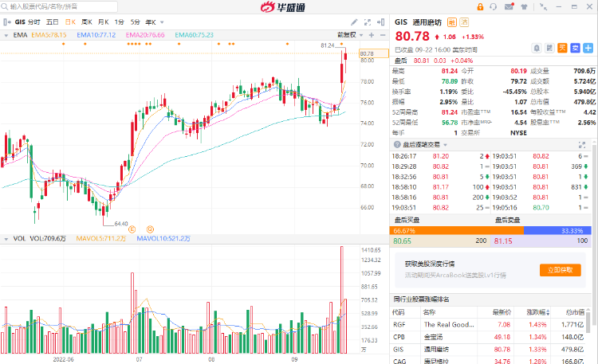Sort by 涨跌幅 column arrows
Image resolution: width=598 pixels, height=364 pixels.
pos(549,312)
